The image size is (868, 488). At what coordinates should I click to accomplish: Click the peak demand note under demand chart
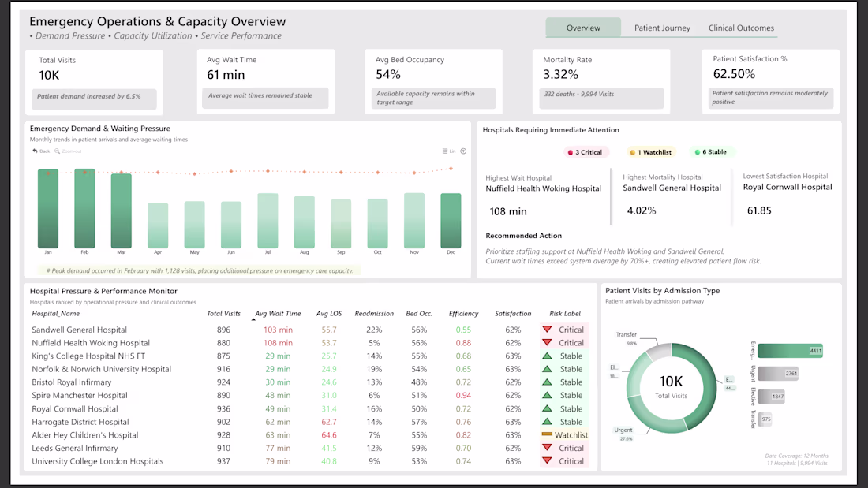point(200,270)
